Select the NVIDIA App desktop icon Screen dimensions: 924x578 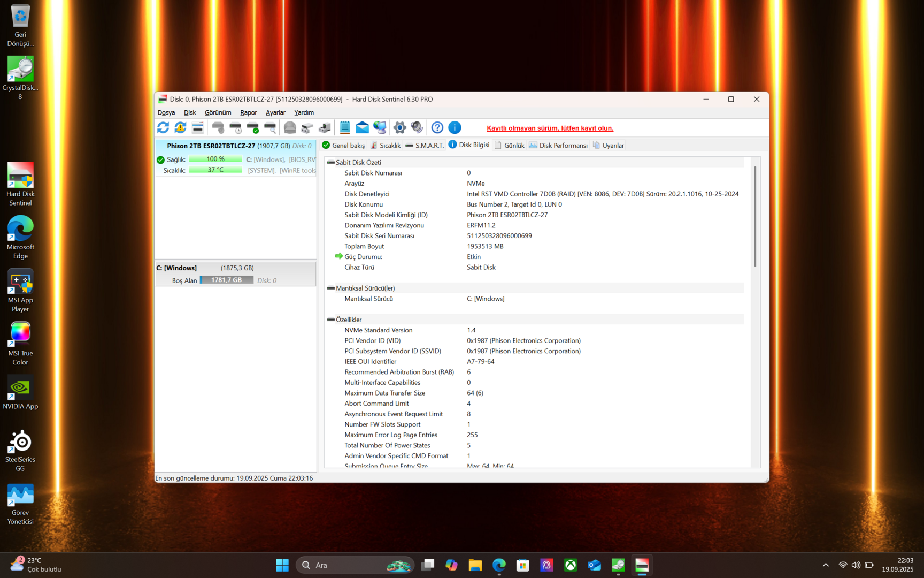(x=20, y=392)
